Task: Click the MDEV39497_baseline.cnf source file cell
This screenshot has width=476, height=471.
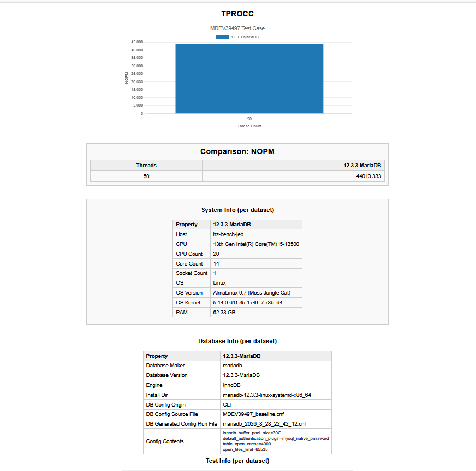Action: click(x=276, y=414)
